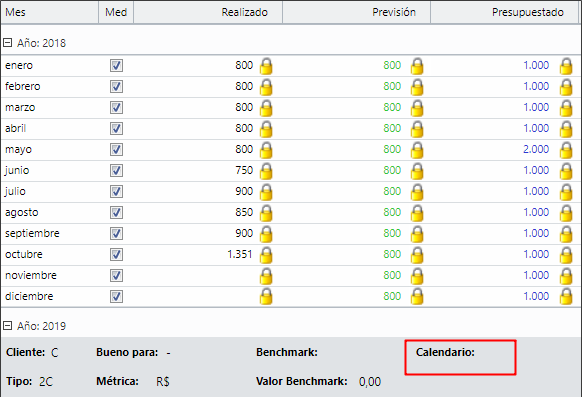Image resolution: width=582 pixels, height=397 pixels.
Task: Toggle the Med checkbox for septiembre
Action: coord(116,233)
